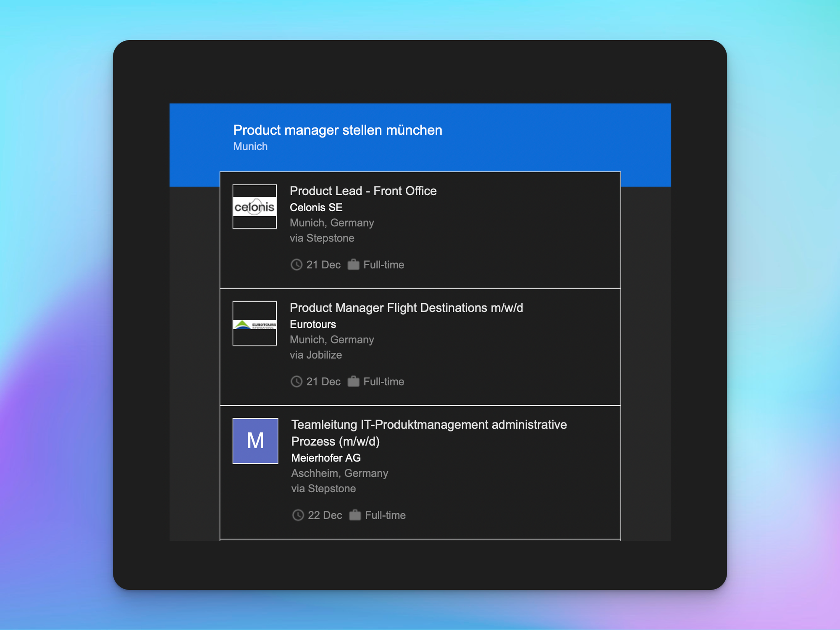840x630 pixels.
Task: Select Celonis SE company name
Action: pyautogui.click(x=316, y=207)
